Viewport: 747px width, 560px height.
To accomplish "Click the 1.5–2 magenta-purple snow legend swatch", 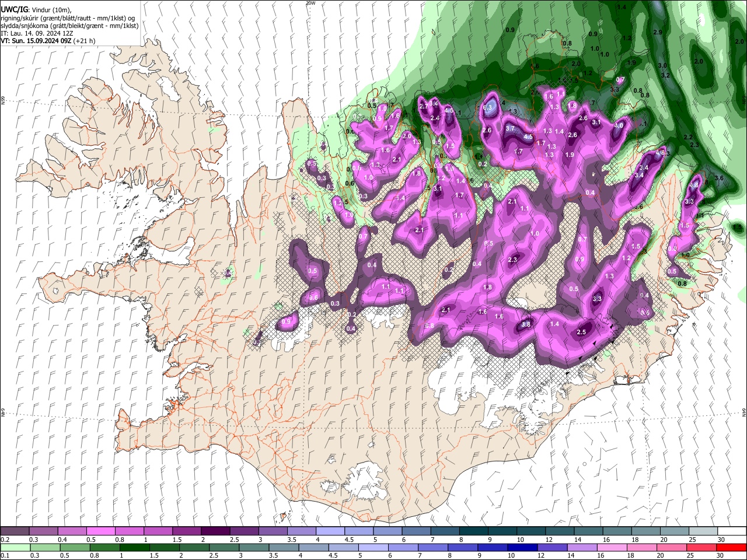I will [187, 531].
